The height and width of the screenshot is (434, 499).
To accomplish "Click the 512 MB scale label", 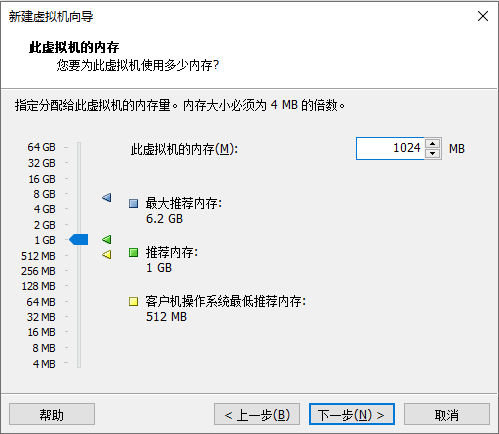I will point(38,256).
